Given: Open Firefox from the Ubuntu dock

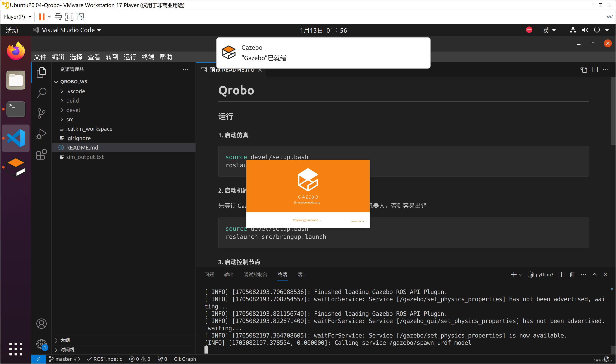Looking at the screenshot, I should point(16,51).
